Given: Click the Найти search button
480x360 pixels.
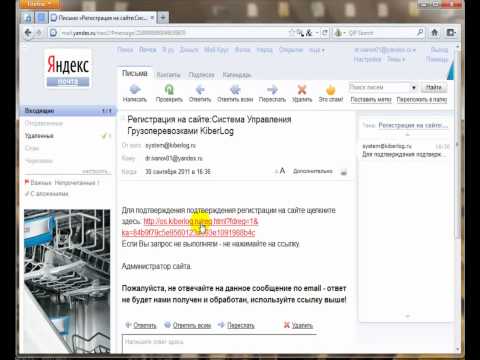Looking at the screenshot, I should [434, 87].
